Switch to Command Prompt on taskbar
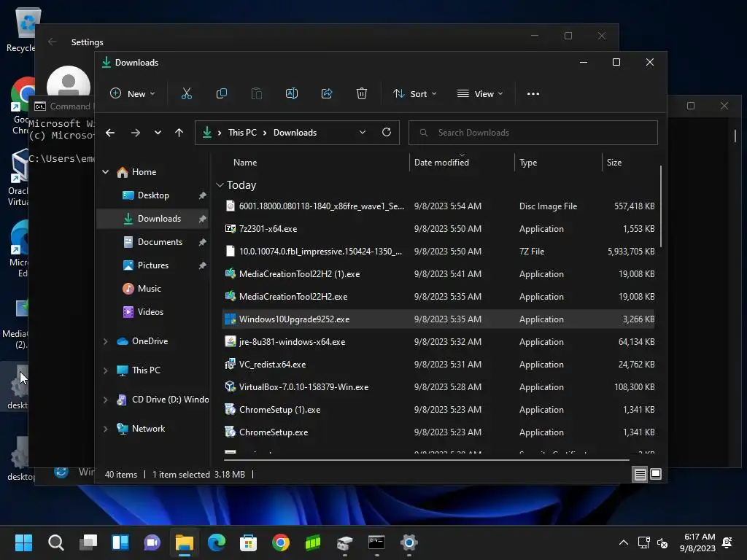This screenshot has height=560, width=747. pos(376,542)
